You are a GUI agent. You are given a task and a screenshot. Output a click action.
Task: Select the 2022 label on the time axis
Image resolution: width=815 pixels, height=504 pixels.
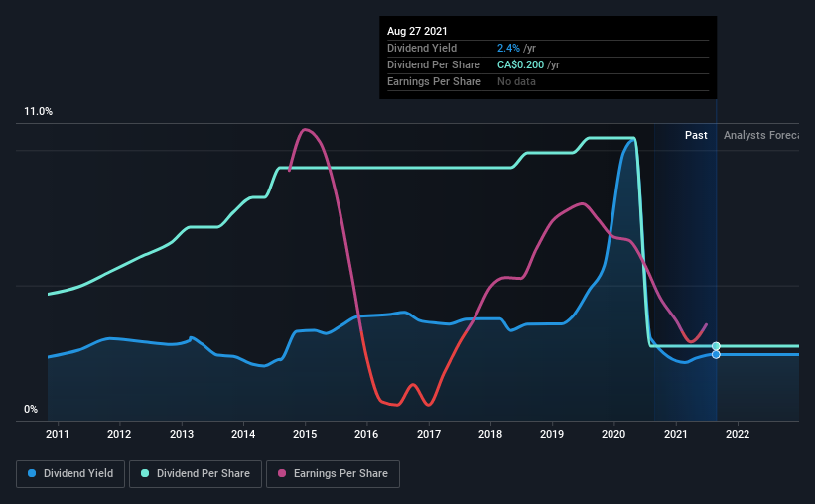point(737,434)
